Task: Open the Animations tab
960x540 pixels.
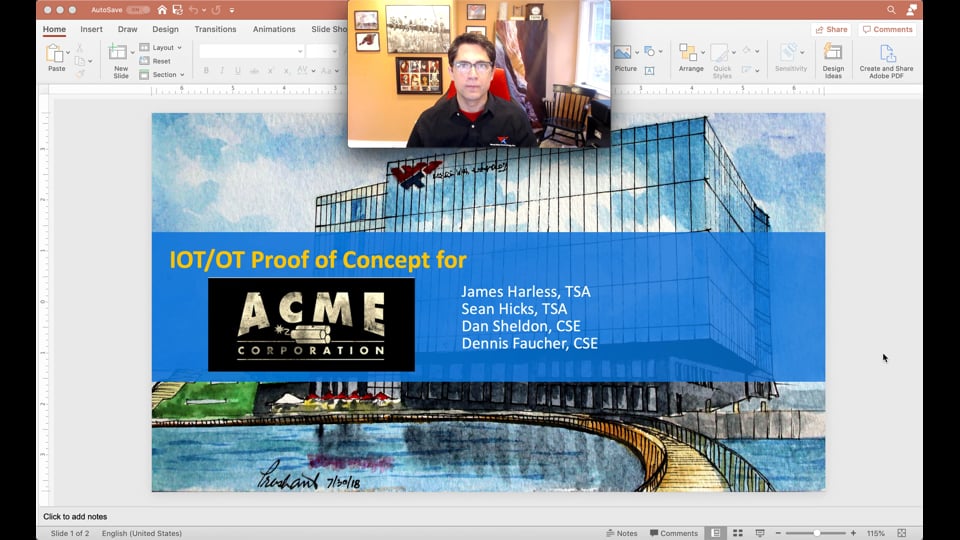Action: (274, 29)
